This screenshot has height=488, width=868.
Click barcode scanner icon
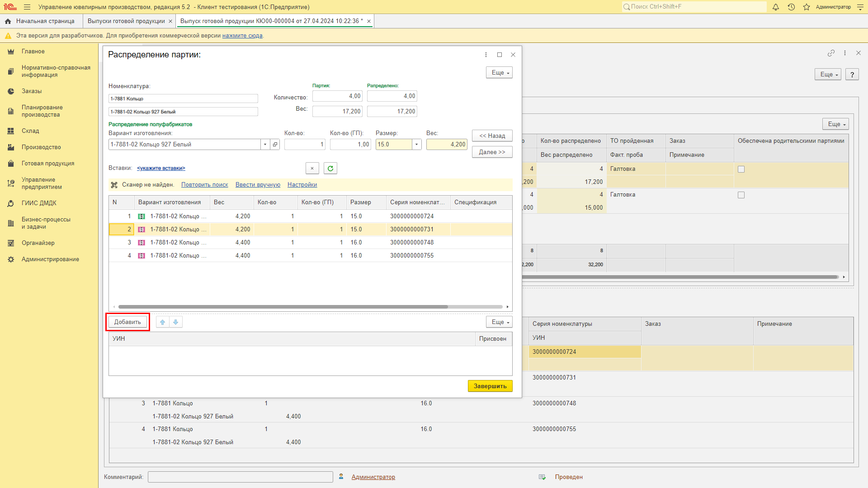pyautogui.click(x=114, y=185)
